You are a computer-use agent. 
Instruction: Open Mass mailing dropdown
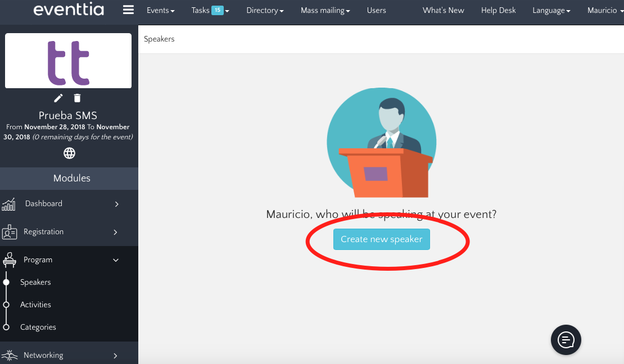click(325, 10)
